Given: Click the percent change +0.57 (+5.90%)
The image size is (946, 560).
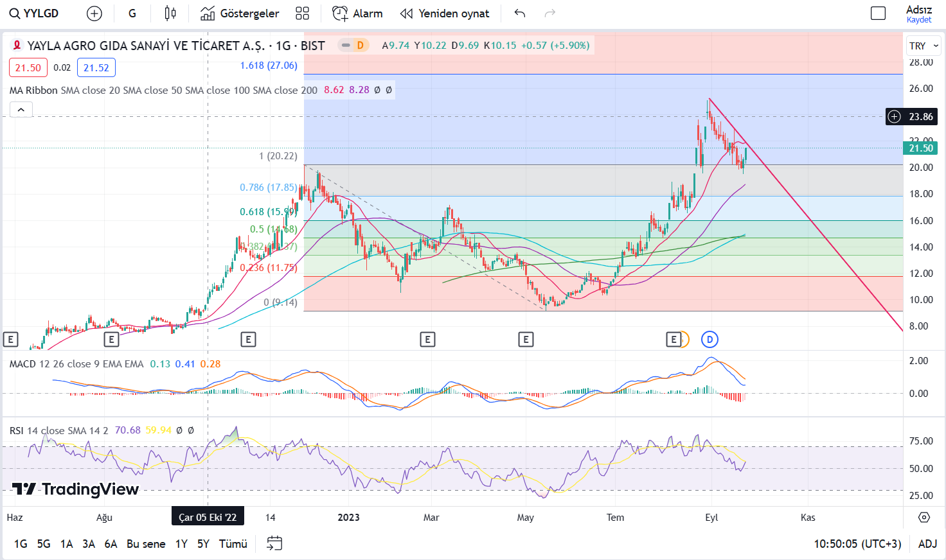Looking at the screenshot, I should click(555, 46).
